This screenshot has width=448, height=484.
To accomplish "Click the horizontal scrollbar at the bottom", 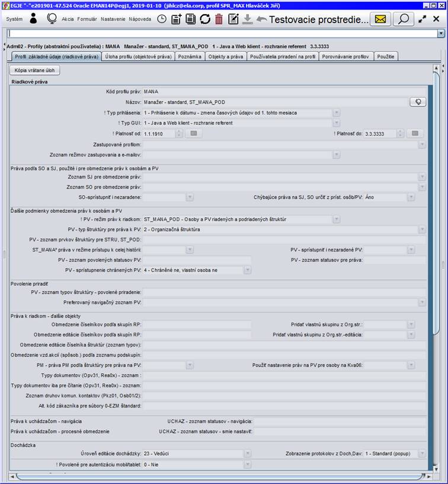I will coord(220,477).
